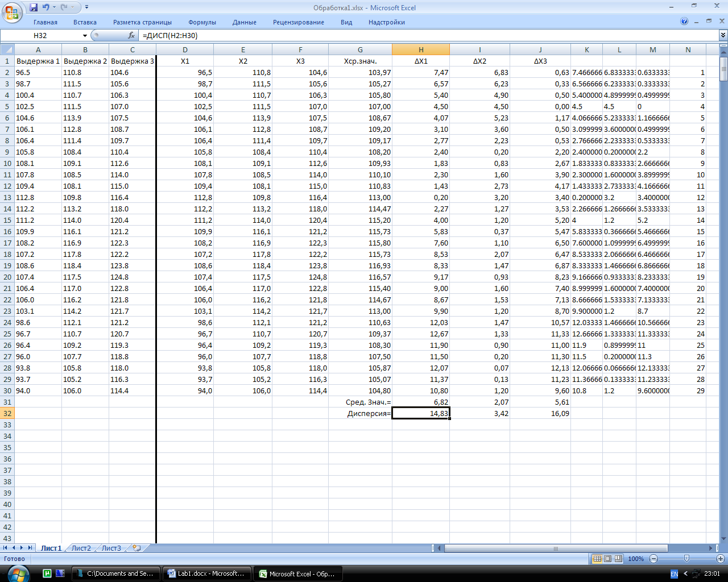The image size is (728, 582).
Task: Open the Undo history dropdown arrow
Action: 54,7
